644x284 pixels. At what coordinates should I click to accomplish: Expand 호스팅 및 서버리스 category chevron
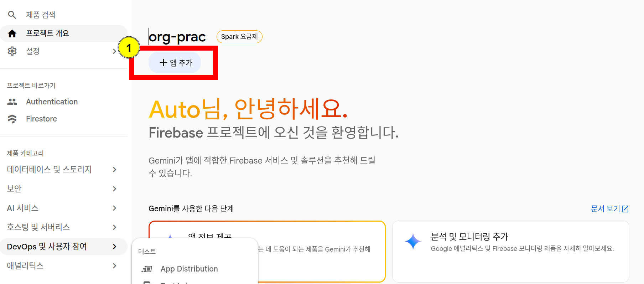(x=114, y=227)
